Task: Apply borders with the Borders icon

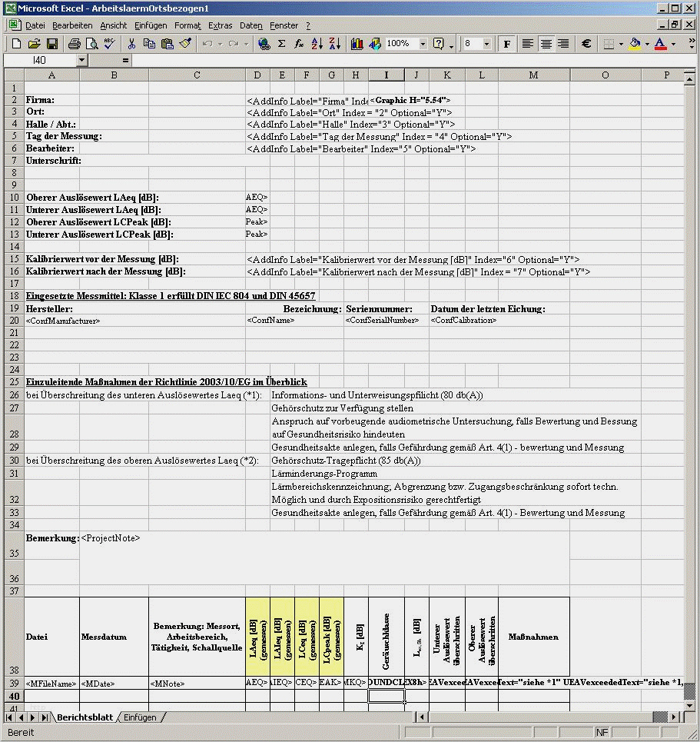Action: [x=609, y=44]
